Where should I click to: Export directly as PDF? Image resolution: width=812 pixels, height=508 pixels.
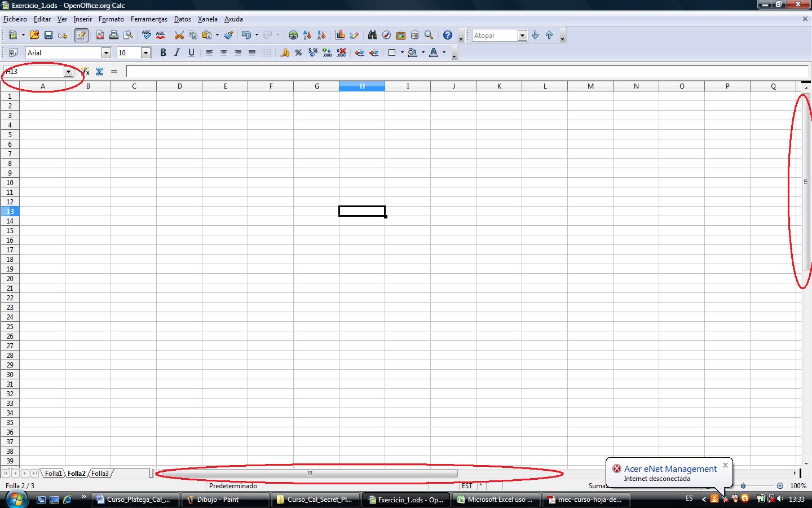pyautogui.click(x=100, y=35)
